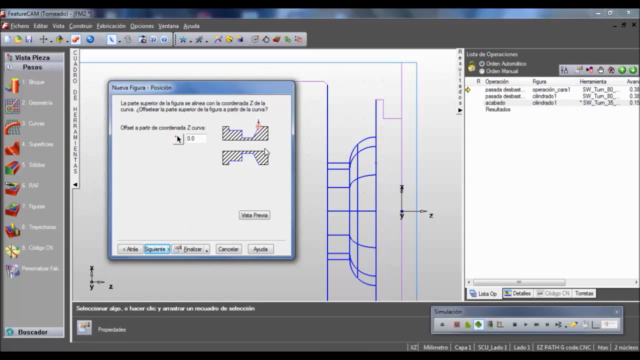Click the Atrás button in dialog

pyautogui.click(x=130, y=249)
